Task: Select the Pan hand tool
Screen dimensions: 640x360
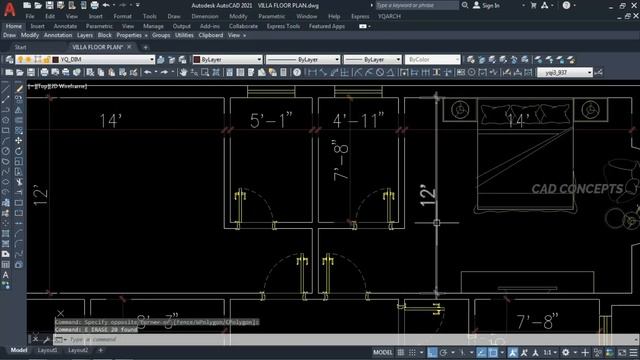Action: point(183,73)
